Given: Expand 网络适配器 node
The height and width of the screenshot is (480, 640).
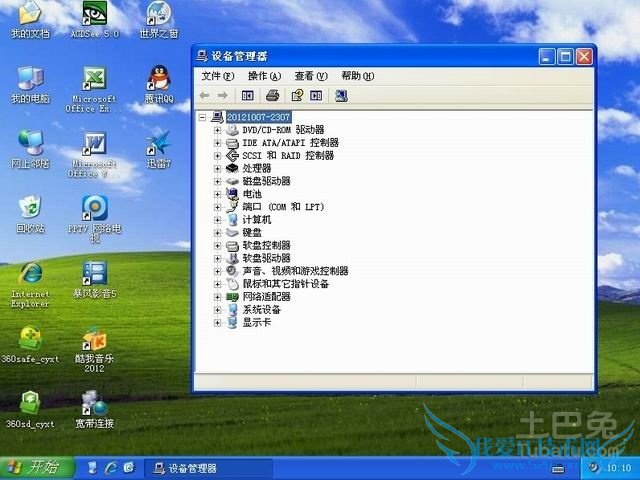Looking at the screenshot, I should (x=217, y=297).
